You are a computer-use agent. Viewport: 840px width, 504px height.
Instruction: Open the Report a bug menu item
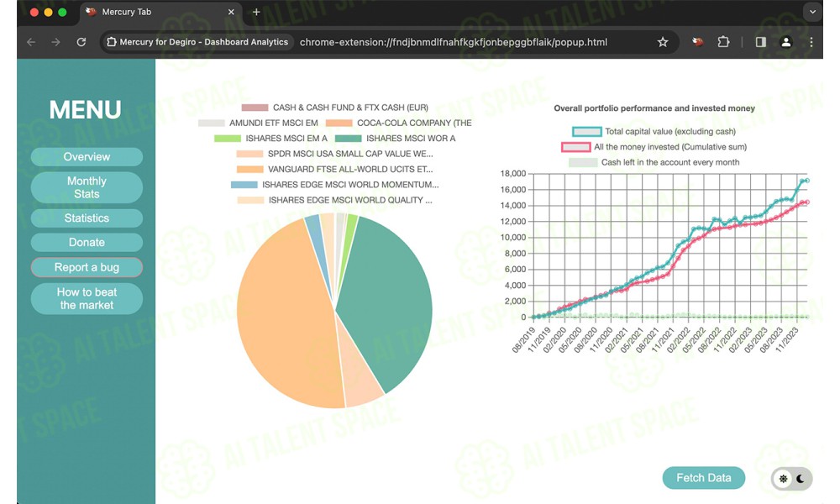coord(87,267)
